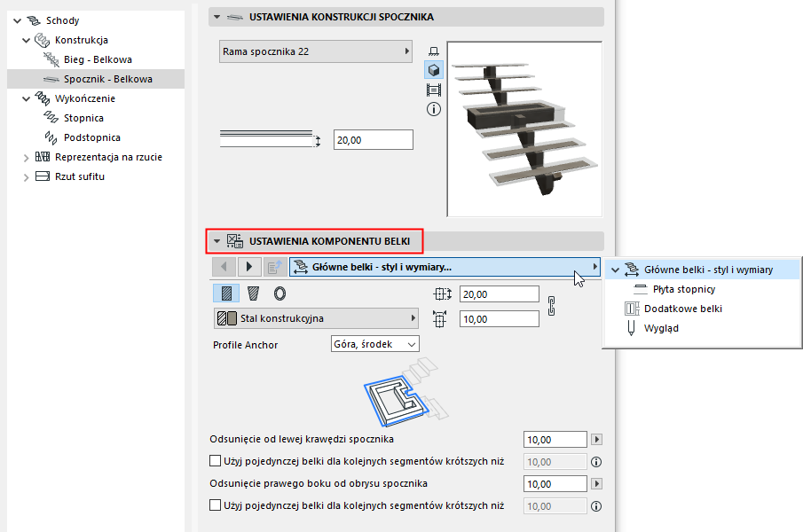The height and width of the screenshot is (532, 803).
Task: Click the Konstrukcja structure icon
Action: tap(42, 40)
